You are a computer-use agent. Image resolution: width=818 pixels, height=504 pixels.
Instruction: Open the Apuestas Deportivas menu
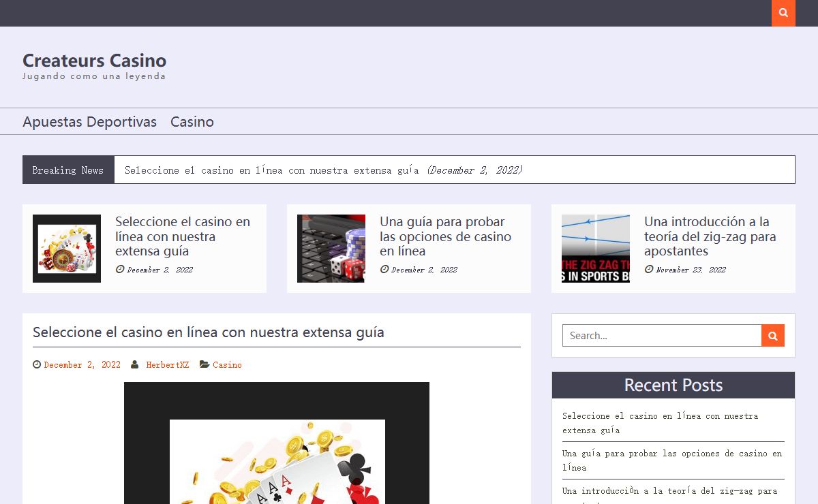[89, 122]
